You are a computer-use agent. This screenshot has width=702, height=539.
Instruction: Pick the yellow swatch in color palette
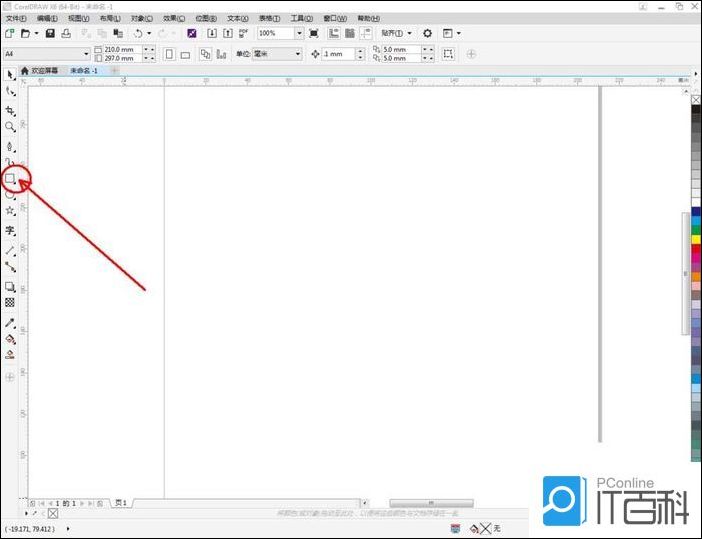click(x=696, y=240)
